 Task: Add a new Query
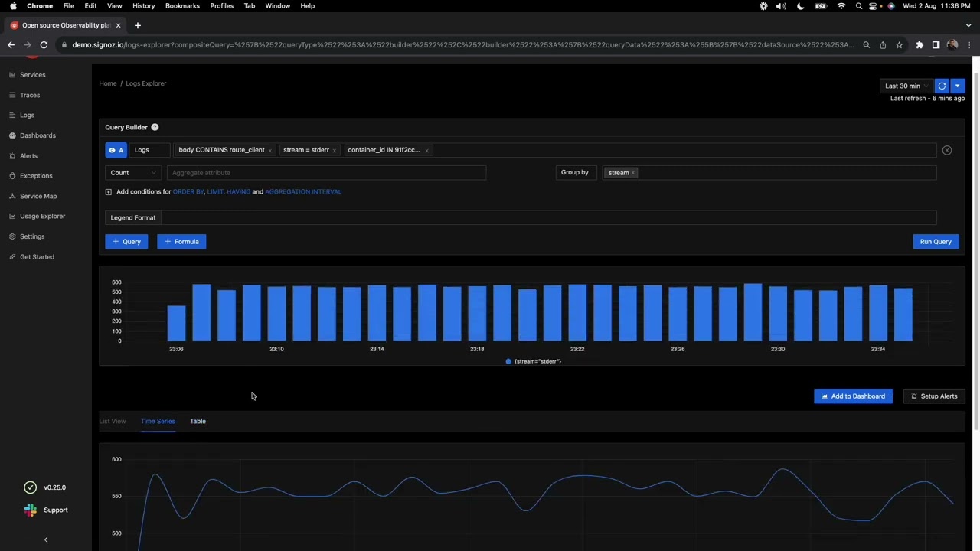click(x=126, y=242)
